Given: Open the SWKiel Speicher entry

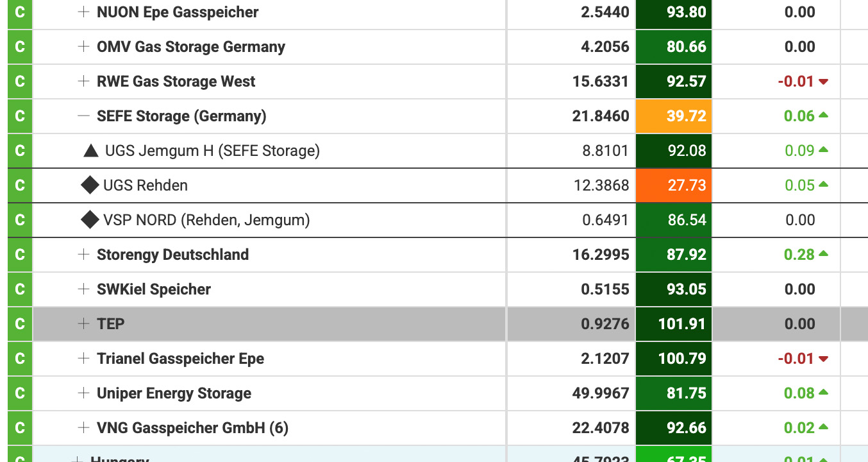Looking at the screenshot, I should pos(154,289).
